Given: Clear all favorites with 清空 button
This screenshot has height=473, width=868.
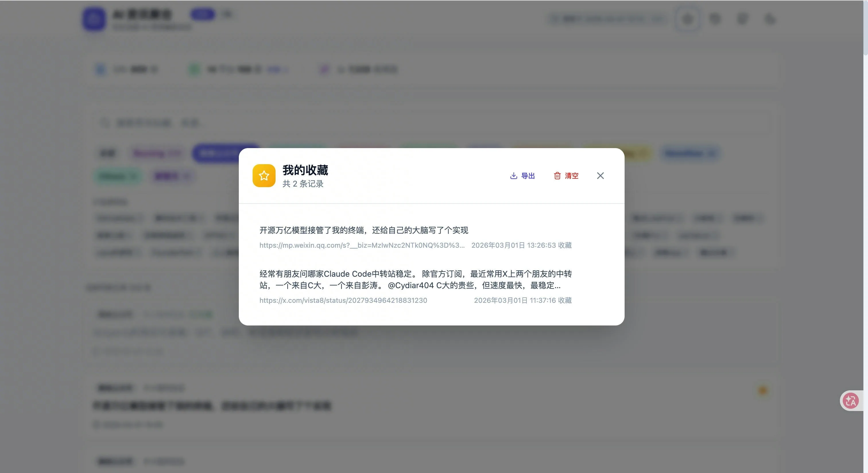Looking at the screenshot, I should coord(566,176).
